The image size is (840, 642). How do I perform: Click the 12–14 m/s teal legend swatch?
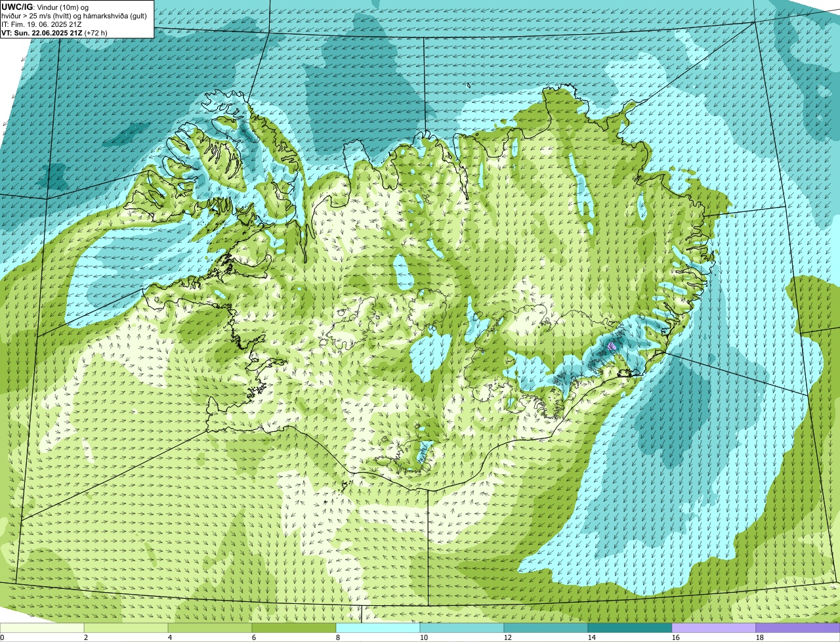[546, 628]
